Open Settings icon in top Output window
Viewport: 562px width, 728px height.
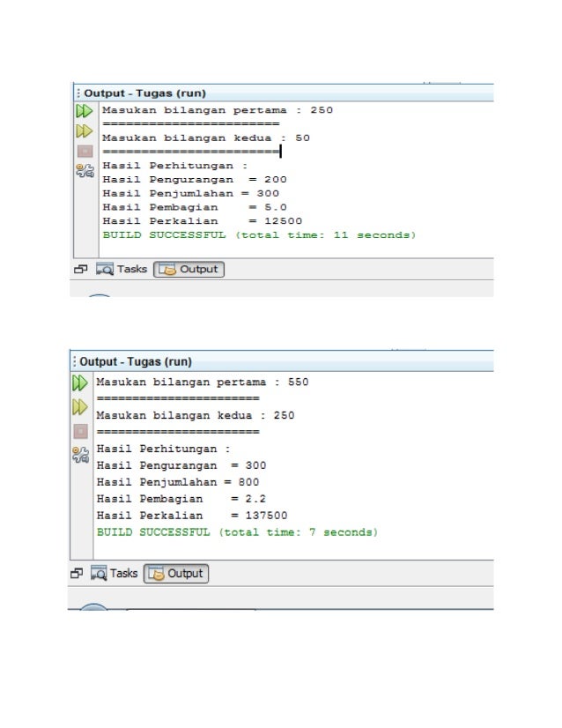click(85, 171)
